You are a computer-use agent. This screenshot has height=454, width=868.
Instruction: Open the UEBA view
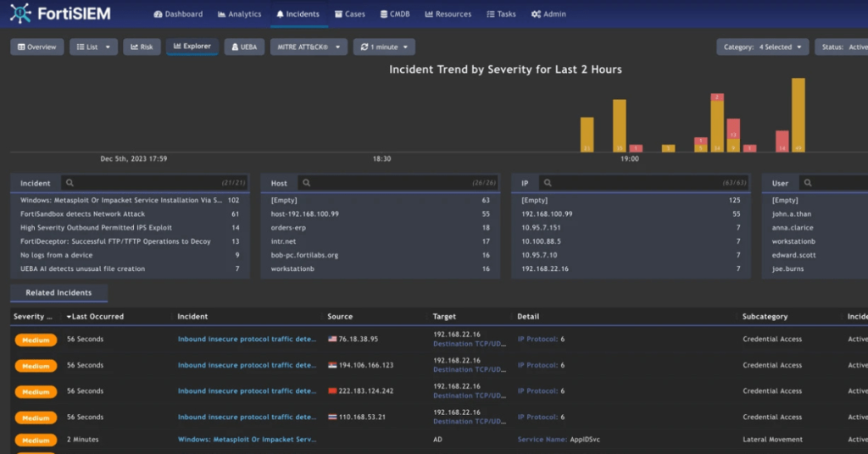tap(244, 47)
